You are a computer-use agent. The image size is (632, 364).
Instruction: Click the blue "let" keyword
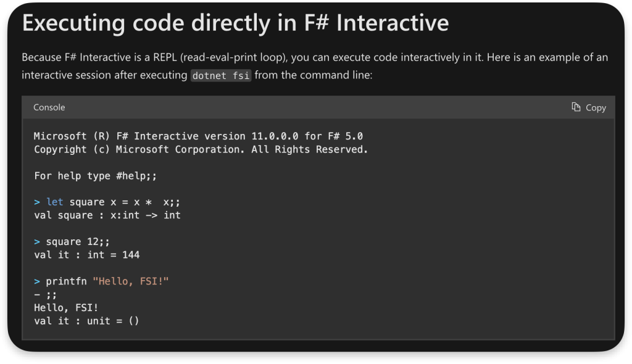(x=54, y=202)
